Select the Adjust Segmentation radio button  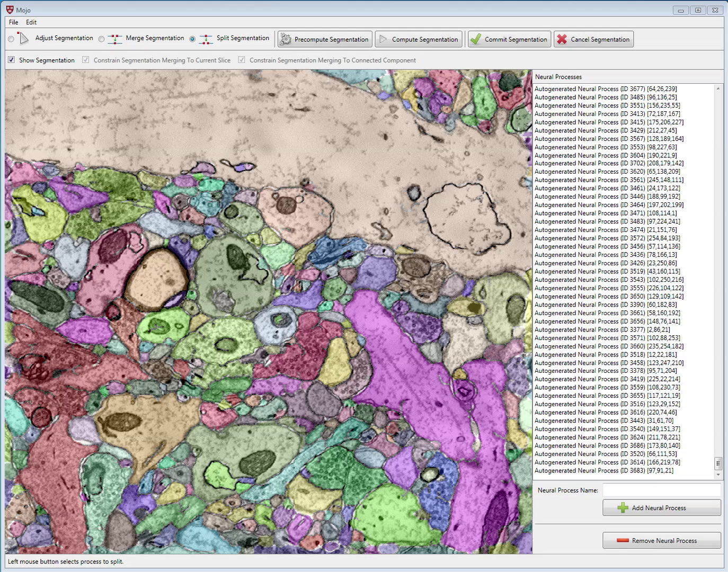11,39
